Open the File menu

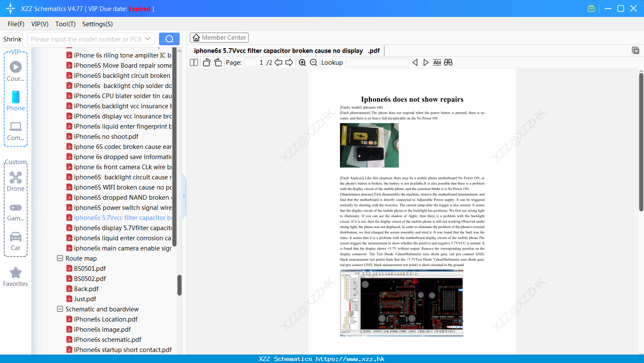(x=16, y=24)
